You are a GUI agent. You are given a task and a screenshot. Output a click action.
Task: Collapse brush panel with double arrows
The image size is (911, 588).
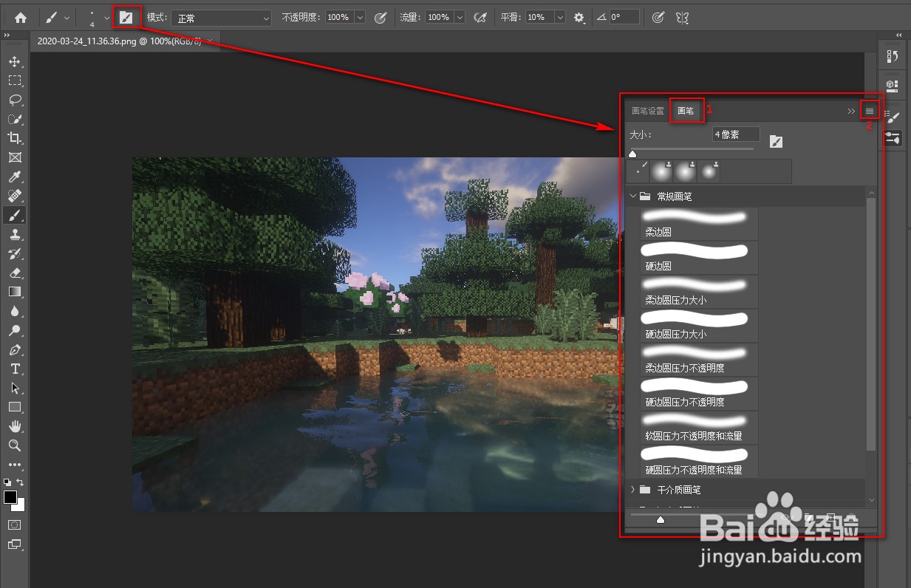tap(851, 111)
